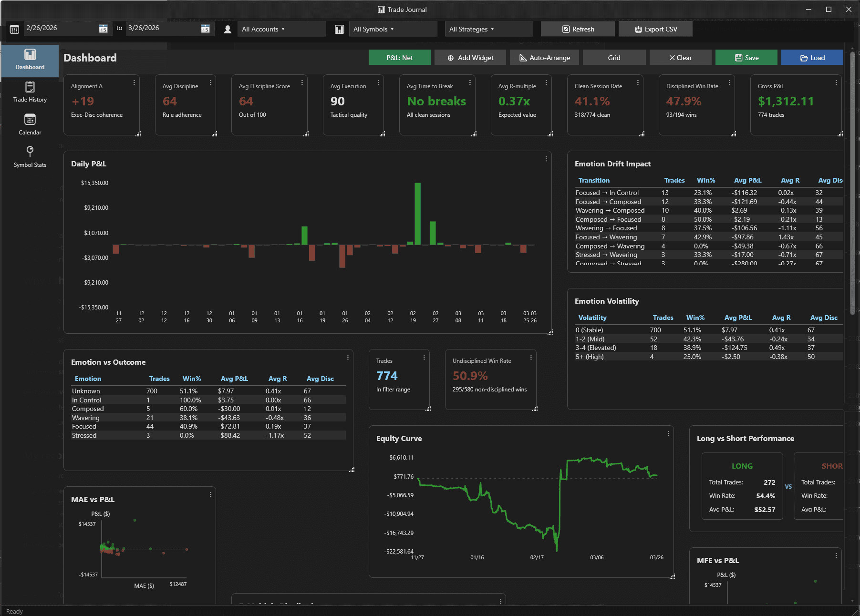Image resolution: width=860 pixels, height=616 pixels.
Task: Click the account person icon in toolbar
Action: (x=228, y=29)
